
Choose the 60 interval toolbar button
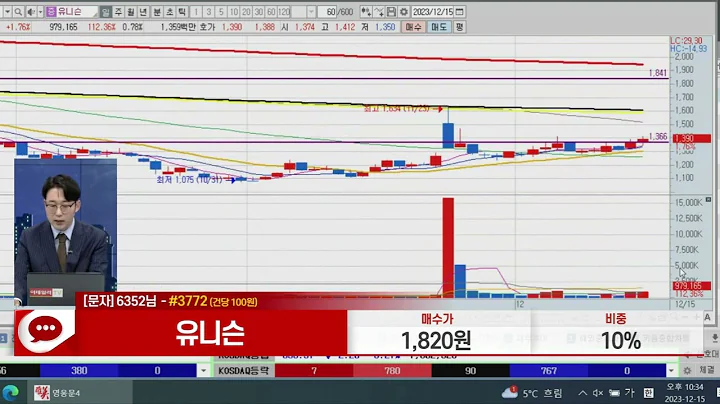point(271,11)
